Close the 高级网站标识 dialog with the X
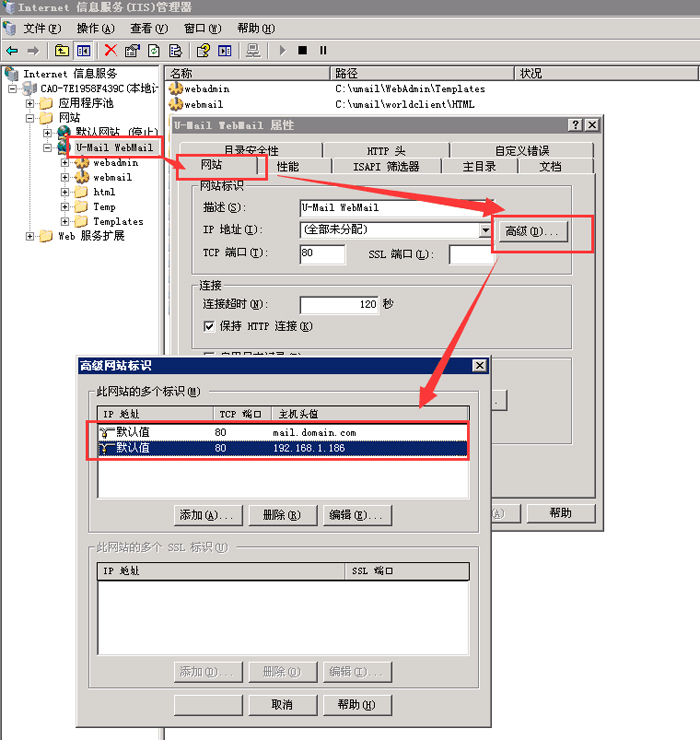This screenshot has width=700, height=740. coord(480,365)
